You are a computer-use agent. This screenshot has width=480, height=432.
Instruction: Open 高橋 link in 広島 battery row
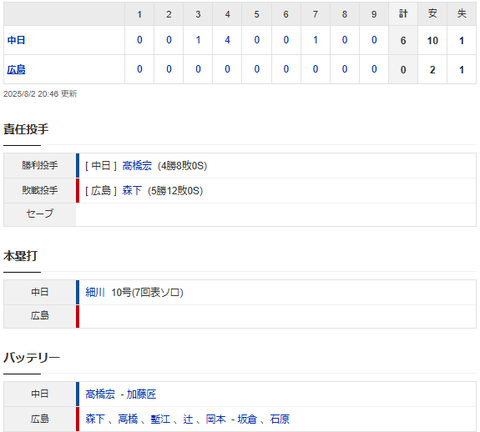point(128,419)
